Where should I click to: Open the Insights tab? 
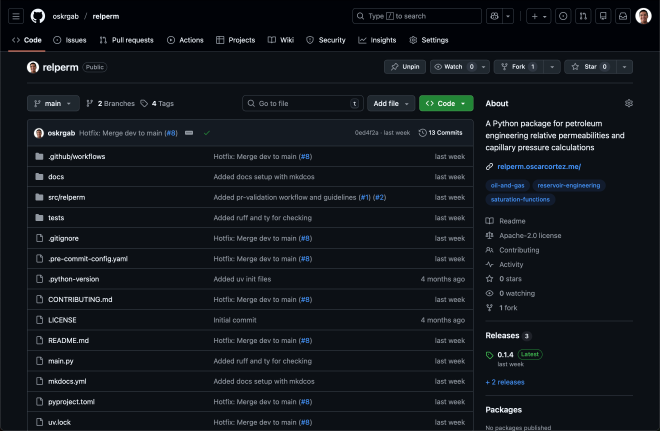click(377, 40)
